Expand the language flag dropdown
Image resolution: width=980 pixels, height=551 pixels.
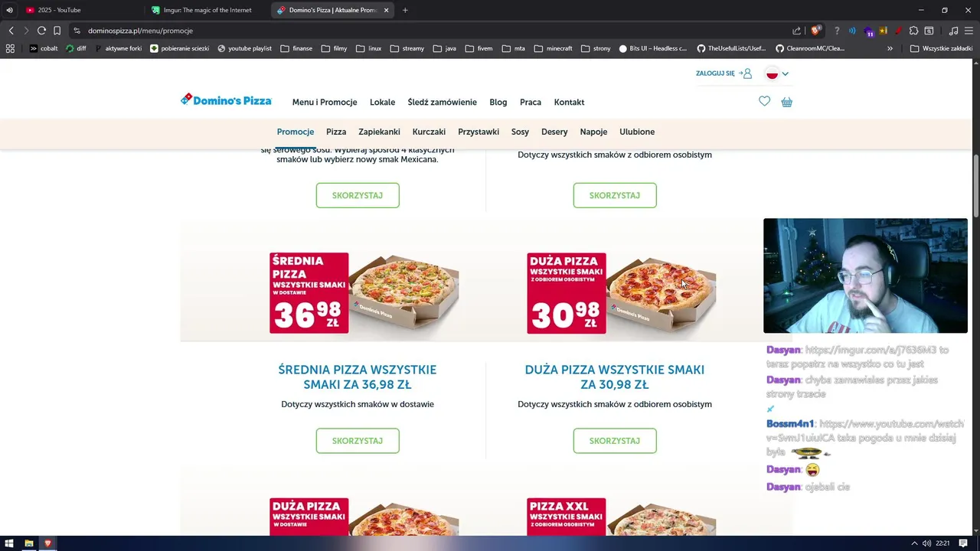tap(777, 73)
